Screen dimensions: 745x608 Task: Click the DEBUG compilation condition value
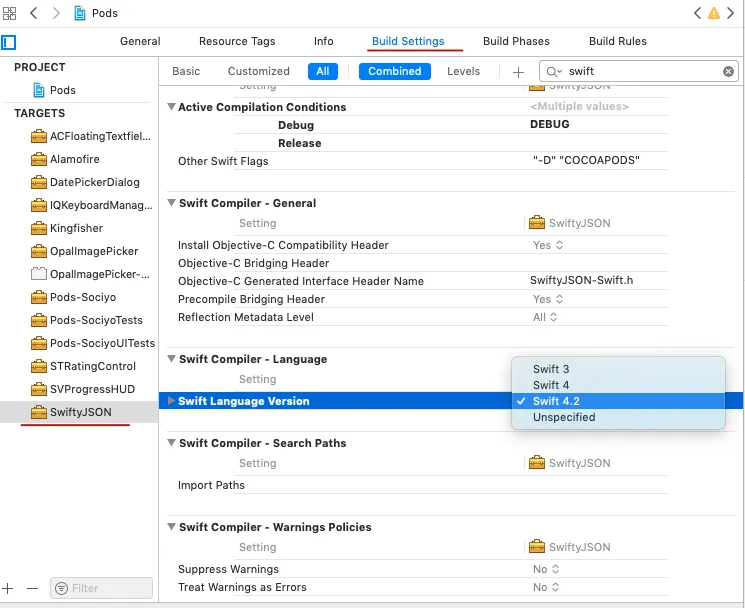pyautogui.click(x=550, y=124)
